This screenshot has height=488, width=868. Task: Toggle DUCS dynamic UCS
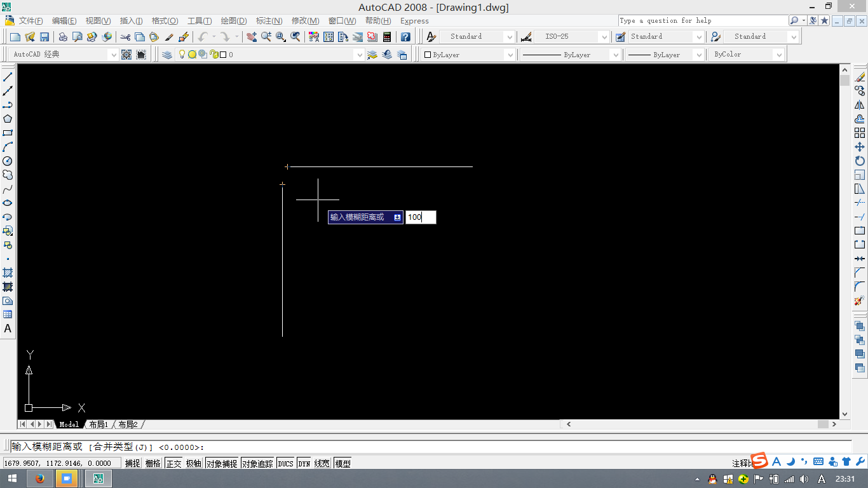coord(285,463)
